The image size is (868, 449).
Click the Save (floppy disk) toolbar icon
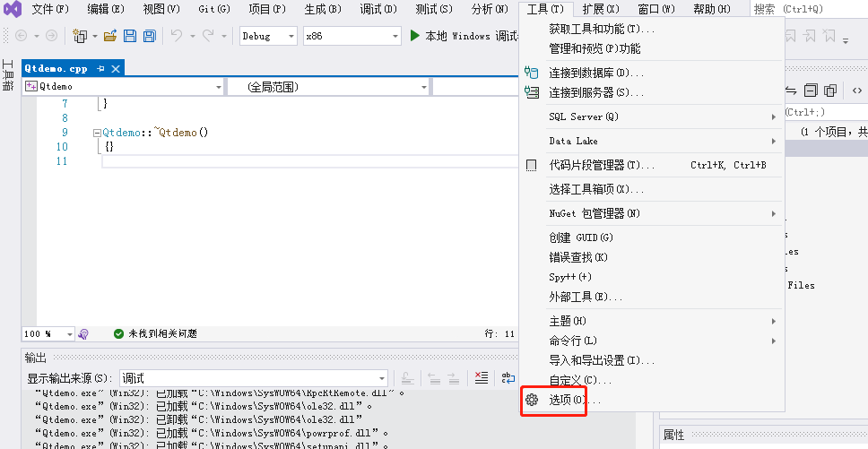tap(129, 36)
